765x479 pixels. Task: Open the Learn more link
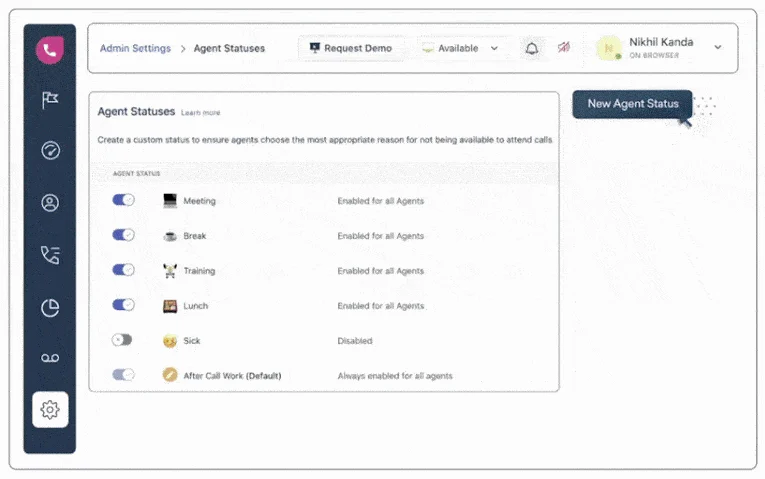tap(201, 113)
